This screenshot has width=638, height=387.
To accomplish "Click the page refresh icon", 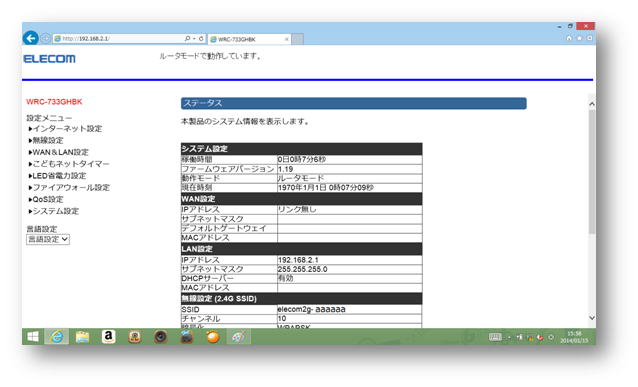I will click(x=201, y=39).
